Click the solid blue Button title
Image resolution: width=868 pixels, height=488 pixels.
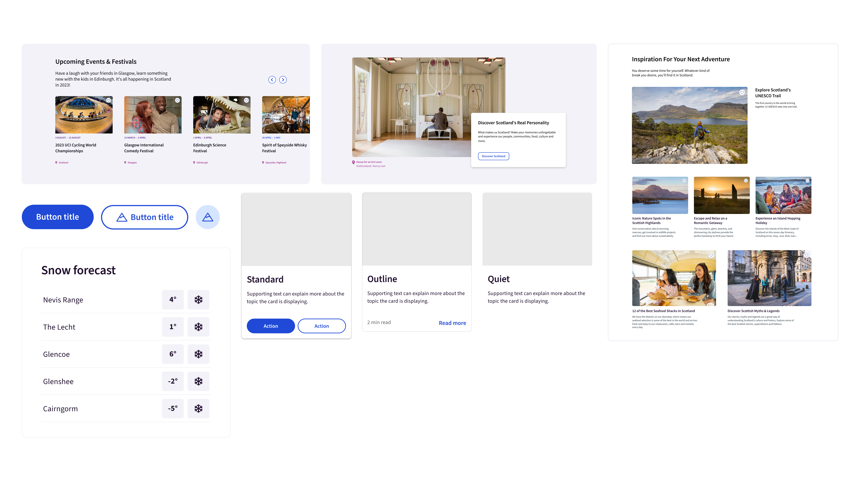(58, 217)
